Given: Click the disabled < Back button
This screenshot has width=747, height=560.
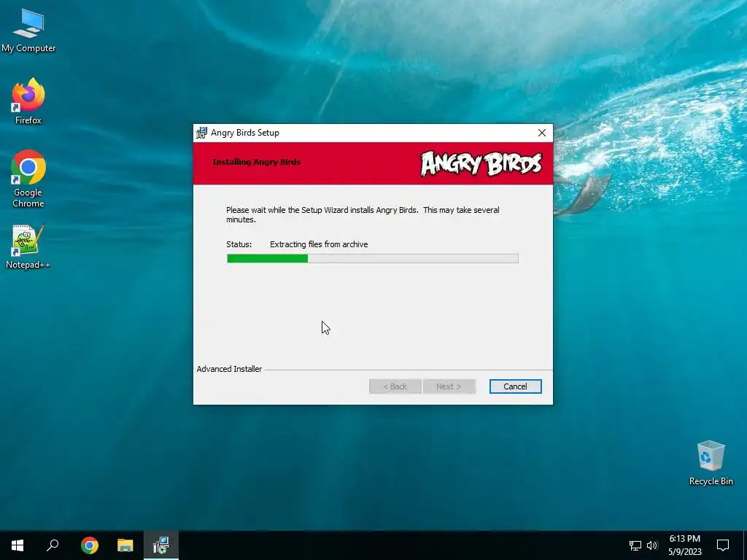Looking at the screenshot, I should [395, 386].
